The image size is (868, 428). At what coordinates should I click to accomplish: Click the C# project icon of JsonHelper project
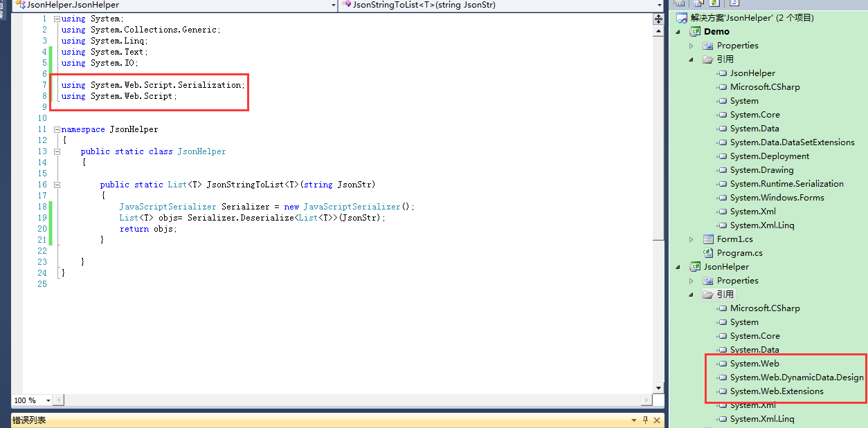[695, 267]
